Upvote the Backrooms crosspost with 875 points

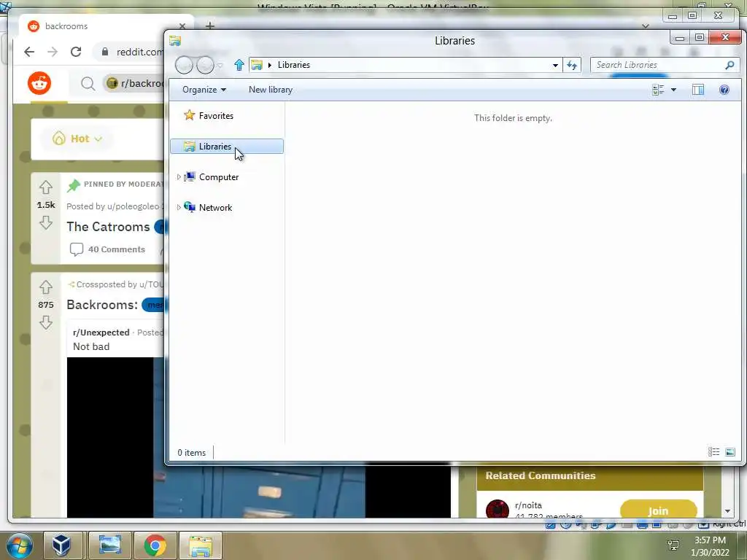pos(46,287)
